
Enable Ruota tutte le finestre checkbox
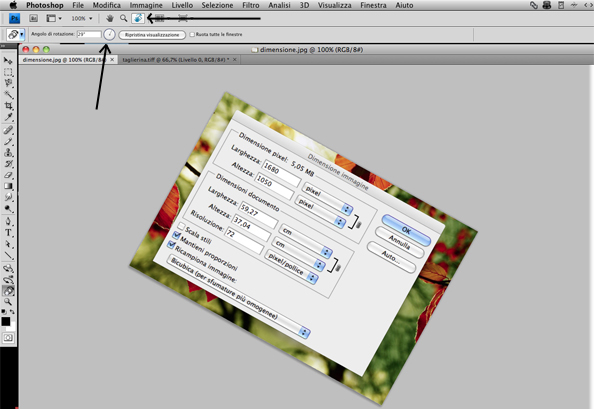192,34
